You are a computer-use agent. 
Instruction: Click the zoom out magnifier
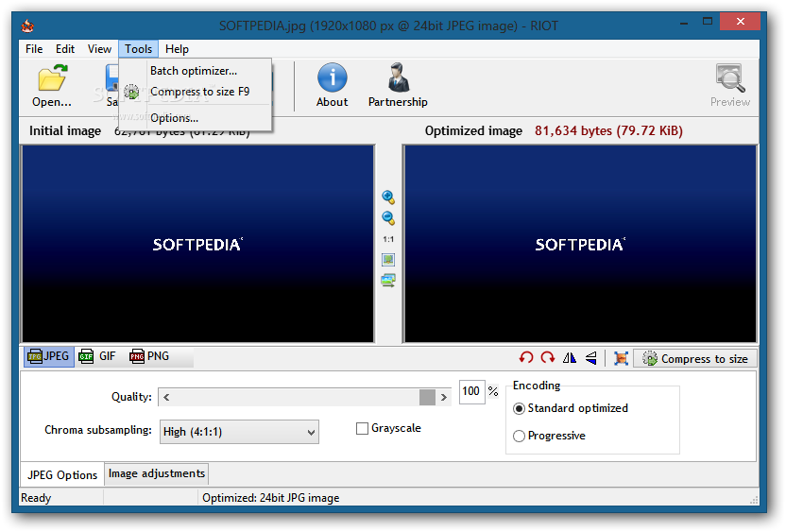(388, 218)
